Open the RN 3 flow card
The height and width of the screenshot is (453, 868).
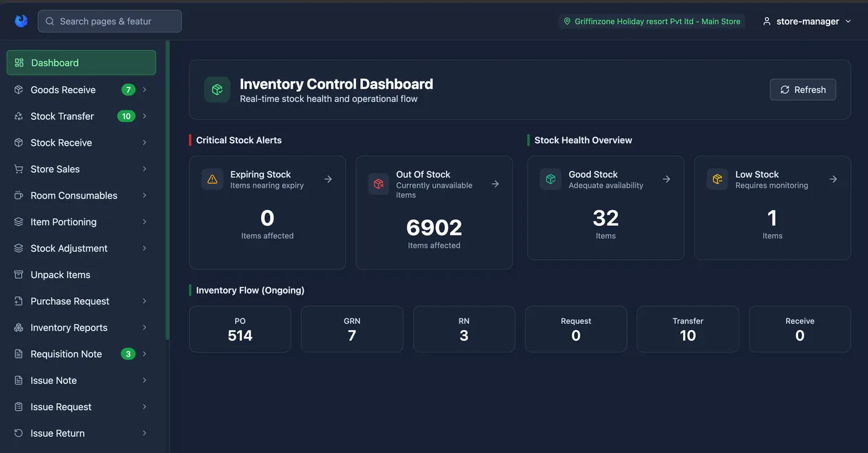[464, 329]
